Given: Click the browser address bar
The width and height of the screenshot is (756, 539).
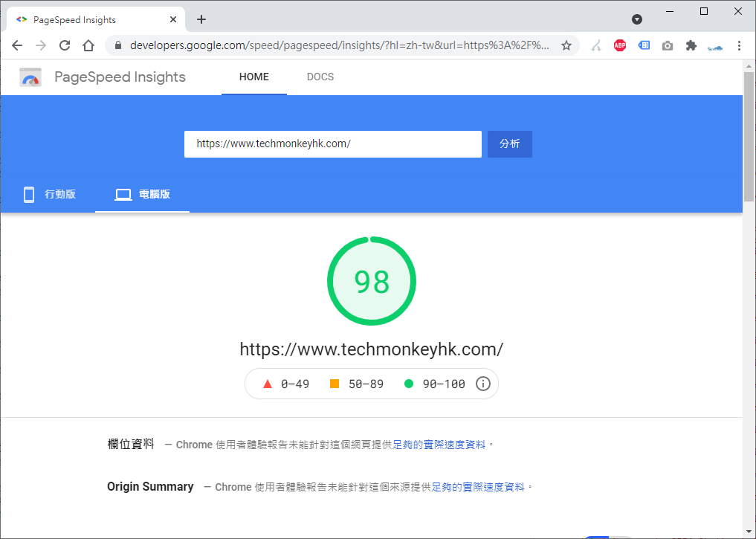Looking at the screenshot, I should tap(340, 45).
